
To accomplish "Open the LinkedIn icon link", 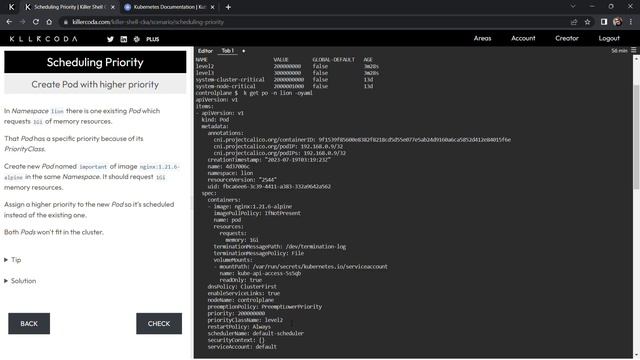I will (124, 39).
